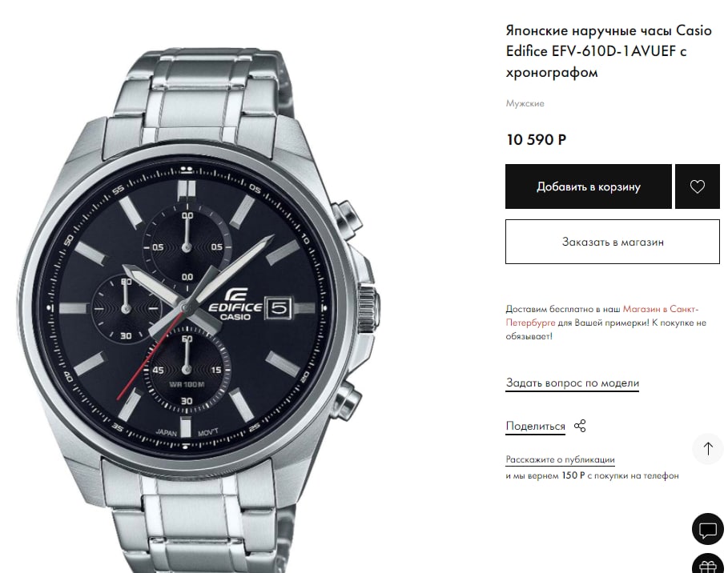The image size is (728, 573).
Task: Click the watch date window showing 5
Action: click(x=278, y=308)
